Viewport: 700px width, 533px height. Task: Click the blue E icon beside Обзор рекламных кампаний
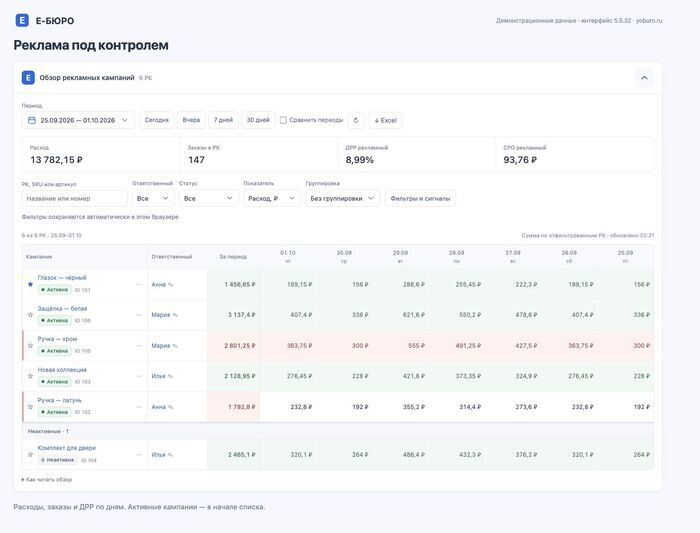[x=28, y=78]
